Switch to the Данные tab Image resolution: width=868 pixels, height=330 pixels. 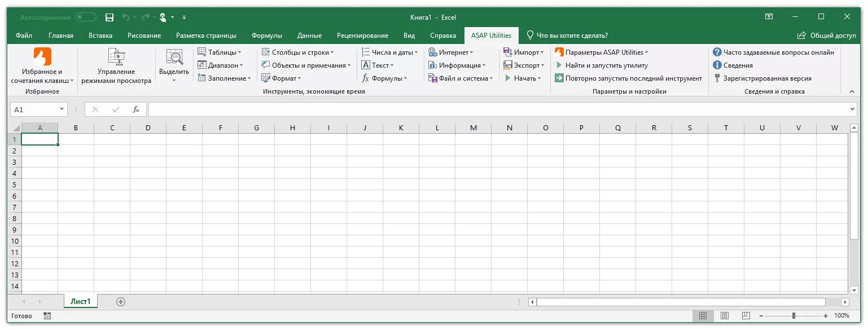[x=309, y=36]
